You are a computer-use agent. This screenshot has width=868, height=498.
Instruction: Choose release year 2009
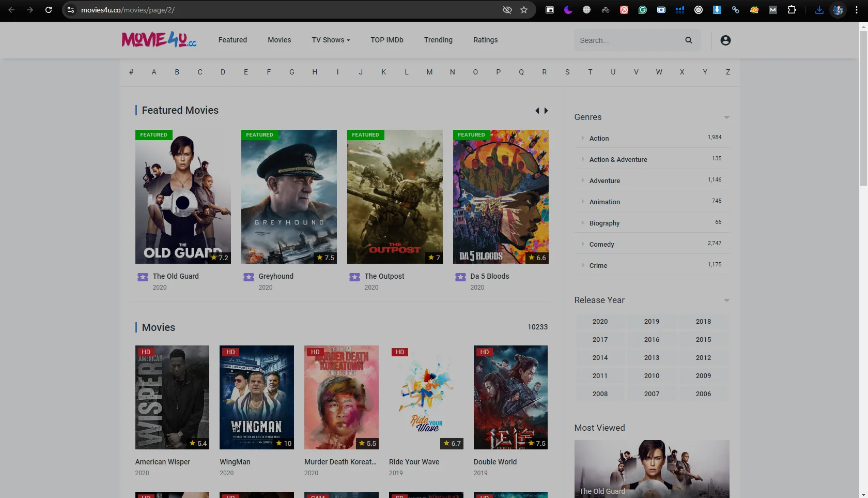tap(703, 376)
